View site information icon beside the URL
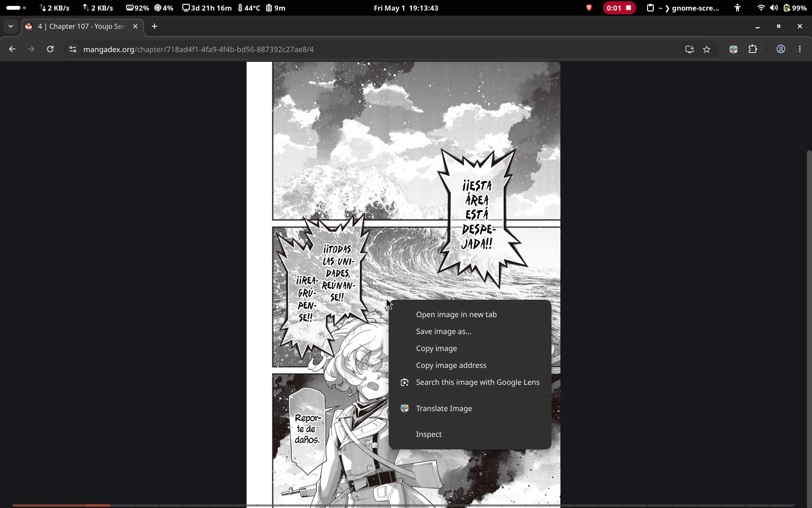 coord(73,49)
